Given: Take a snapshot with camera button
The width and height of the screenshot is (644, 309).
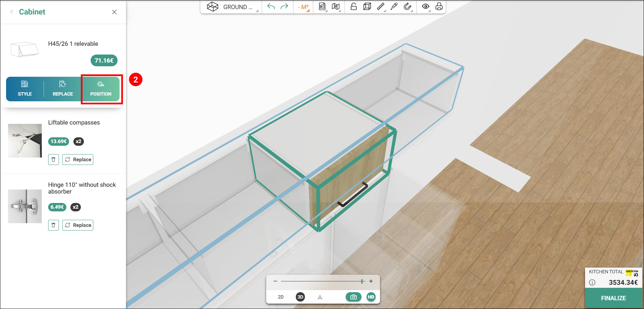Looking at the screenshot, I should coord(353,297).
